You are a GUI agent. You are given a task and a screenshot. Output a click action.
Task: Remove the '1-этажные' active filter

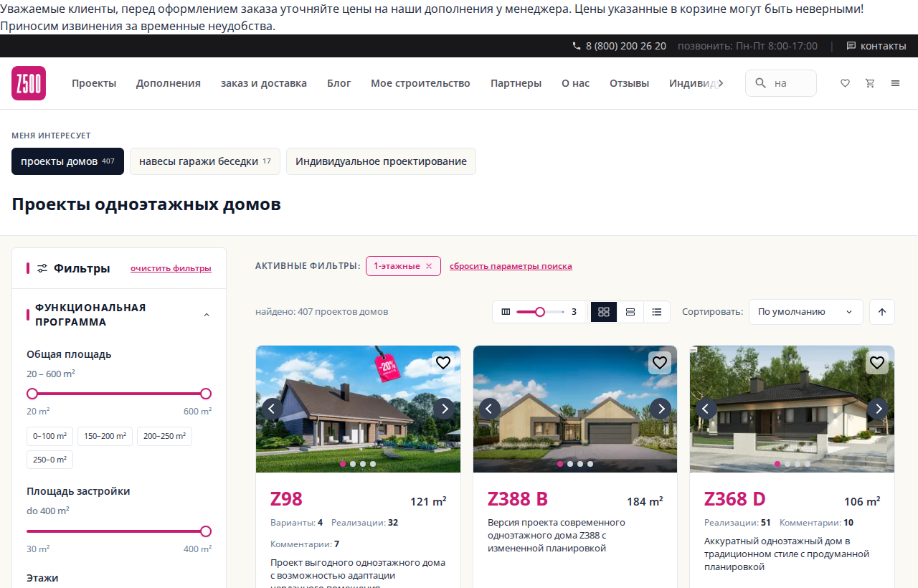click(x=429, y=266)
